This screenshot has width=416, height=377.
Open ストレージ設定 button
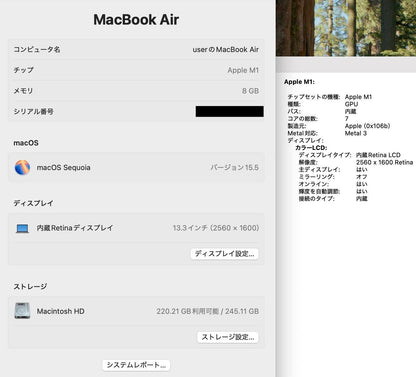click(228, 337)
